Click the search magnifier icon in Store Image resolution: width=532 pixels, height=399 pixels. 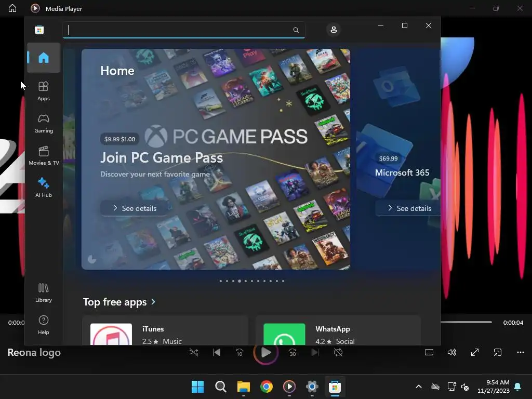tap(296, 30)
